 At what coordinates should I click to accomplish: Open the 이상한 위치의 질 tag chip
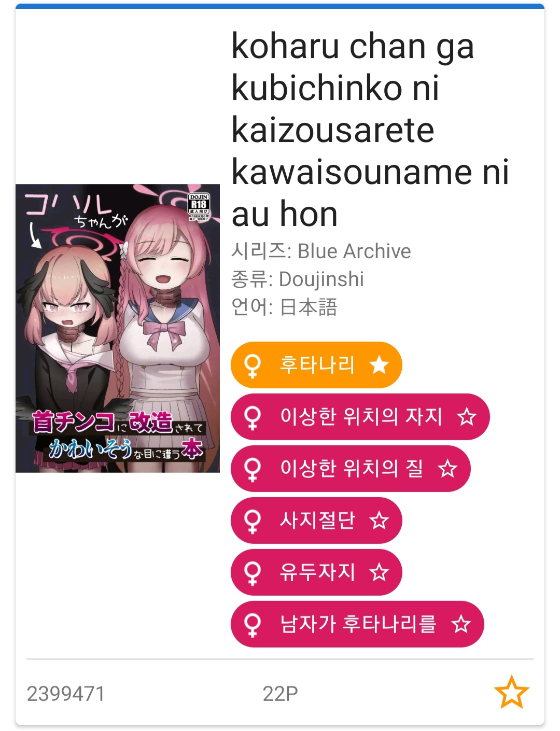click(x=351, y=469)
